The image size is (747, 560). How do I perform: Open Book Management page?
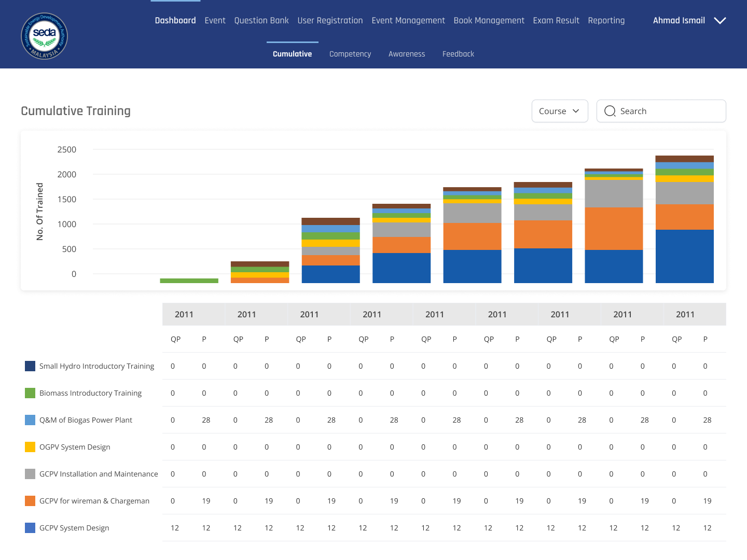click(x=489, y=20)
